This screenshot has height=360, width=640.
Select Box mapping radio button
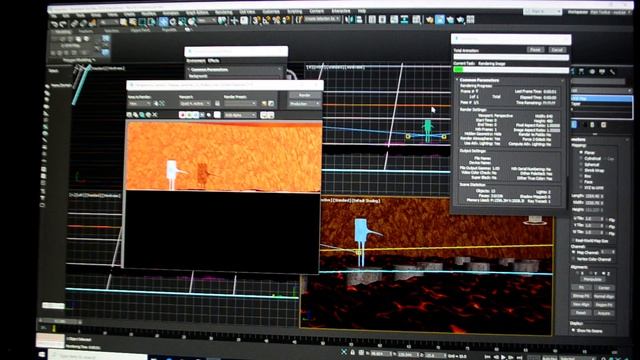click(x=581, y=176)
